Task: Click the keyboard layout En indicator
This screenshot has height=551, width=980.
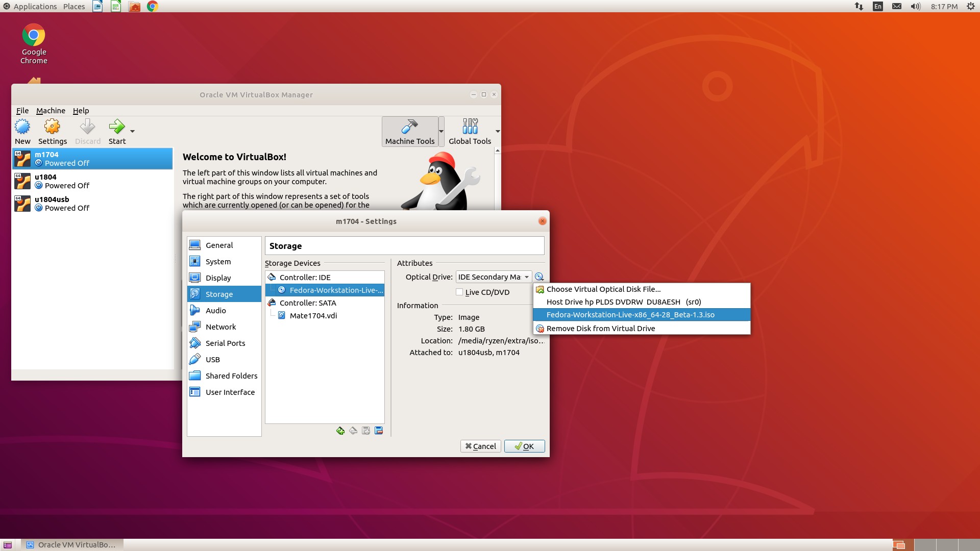Action: click(878, 6)
